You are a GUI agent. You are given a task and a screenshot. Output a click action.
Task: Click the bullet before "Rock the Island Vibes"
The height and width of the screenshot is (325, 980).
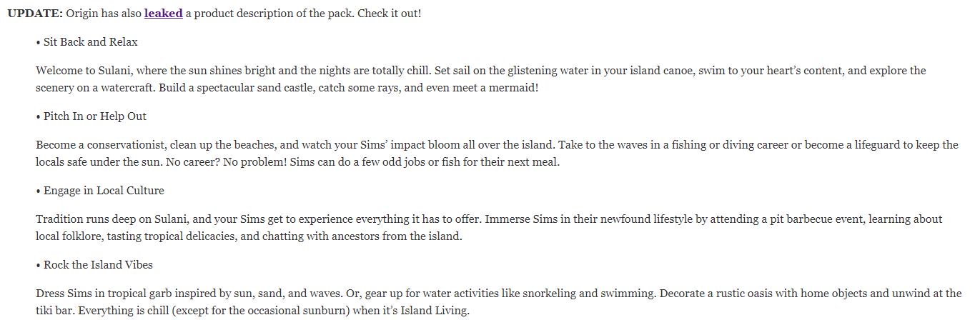point(38,266)
